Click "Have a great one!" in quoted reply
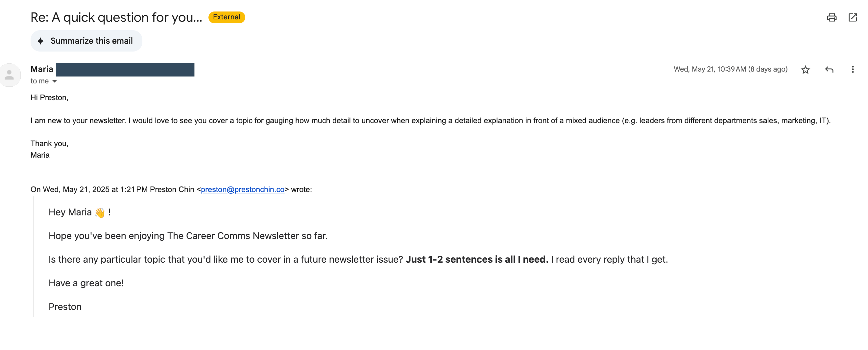This screenshot has height=350, width=868. 86,283
